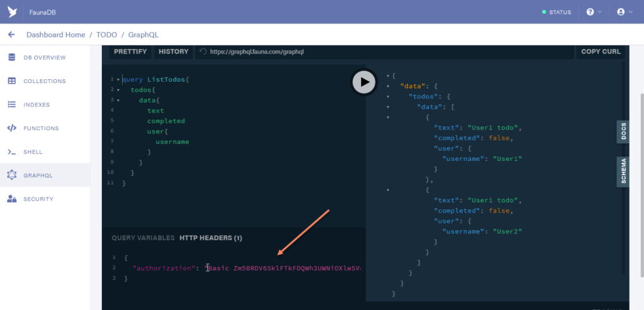Run the query with play button
Viewport: 644px width, 310px height.
[x=364, y=82]
